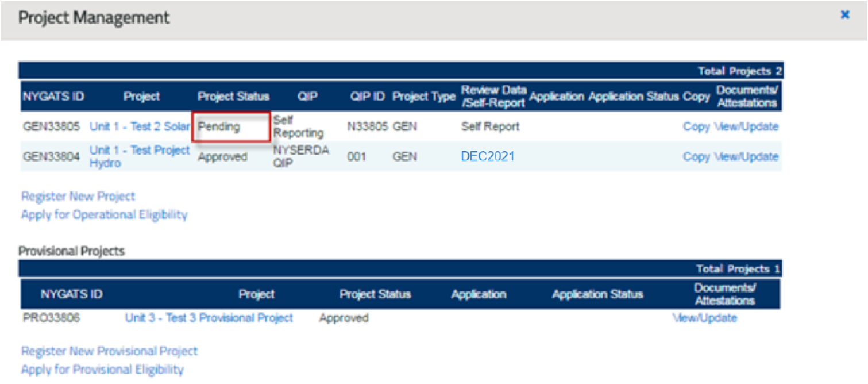Click Total Projects 1 label
Viewport: 868px width, 384px height.
pos(738,269)
